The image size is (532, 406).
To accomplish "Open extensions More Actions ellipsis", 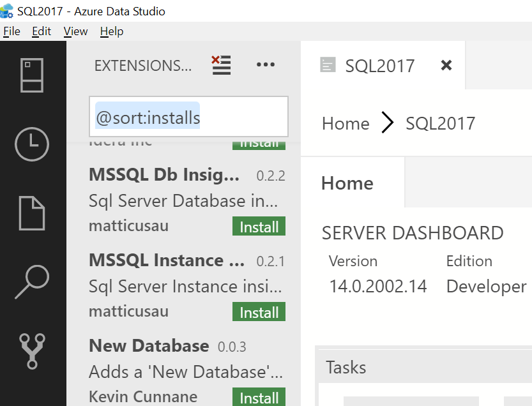I will (265, 65).
